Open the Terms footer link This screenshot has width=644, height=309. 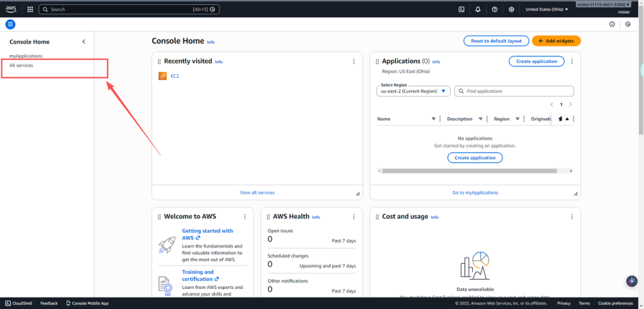click(584, 303)
